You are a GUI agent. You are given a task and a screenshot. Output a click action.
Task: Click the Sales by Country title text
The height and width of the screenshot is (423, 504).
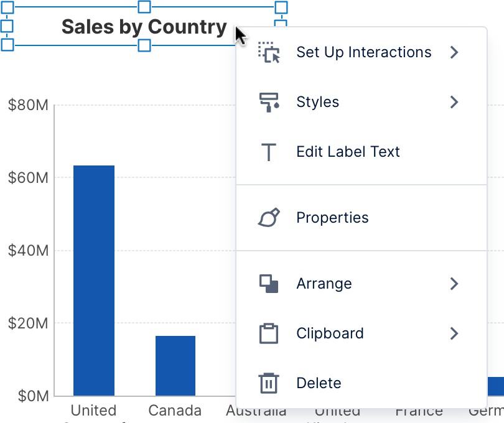(x=144, y=27)
